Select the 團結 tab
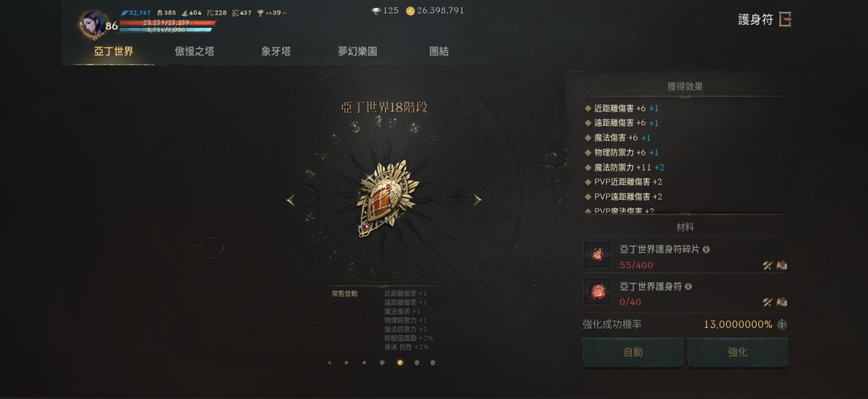The height and width of the screenshot is (399, 868). (439, 51)
